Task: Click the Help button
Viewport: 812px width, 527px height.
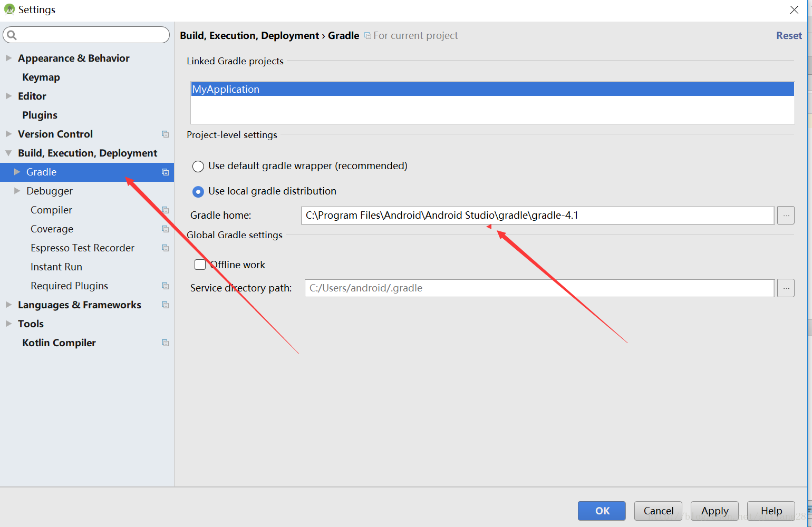Action: (x=771, y=511)
